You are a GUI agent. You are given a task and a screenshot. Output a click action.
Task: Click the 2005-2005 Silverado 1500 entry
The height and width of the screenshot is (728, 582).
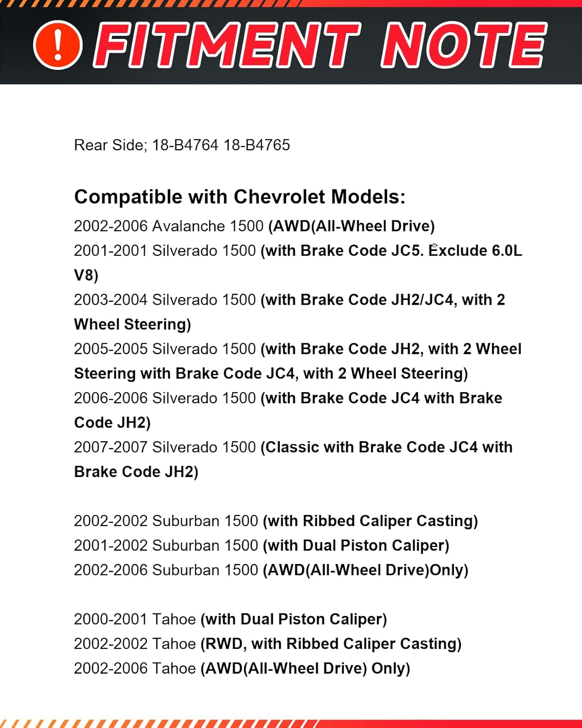tap(165, 349)
